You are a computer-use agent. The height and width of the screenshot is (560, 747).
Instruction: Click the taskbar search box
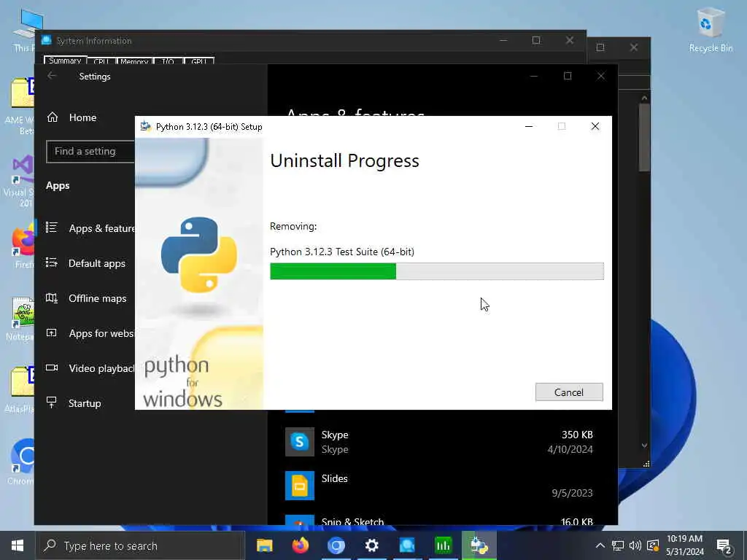click(x=141, y=545)
